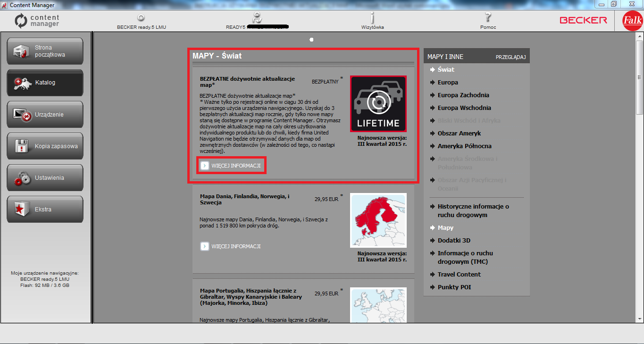Image resolution: width=644 pixels, height=344 pixels.
Task: Open the Wizytówka info icon
Action: 372,18
